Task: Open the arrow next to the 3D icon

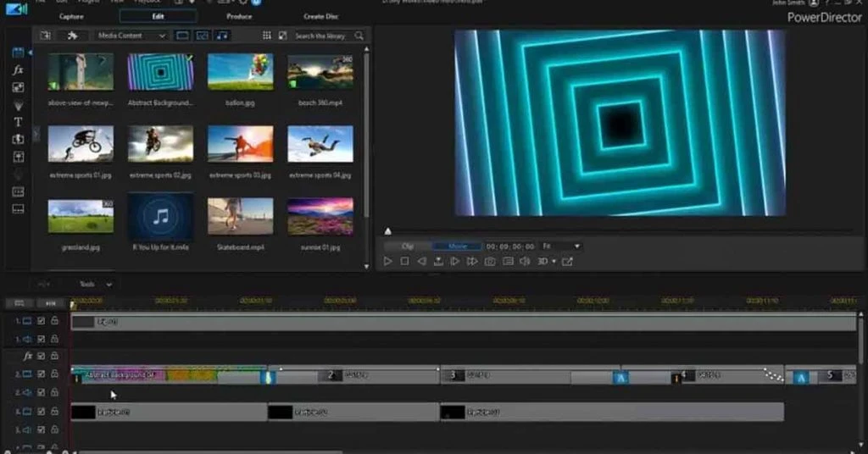Action: coord(554,262)
